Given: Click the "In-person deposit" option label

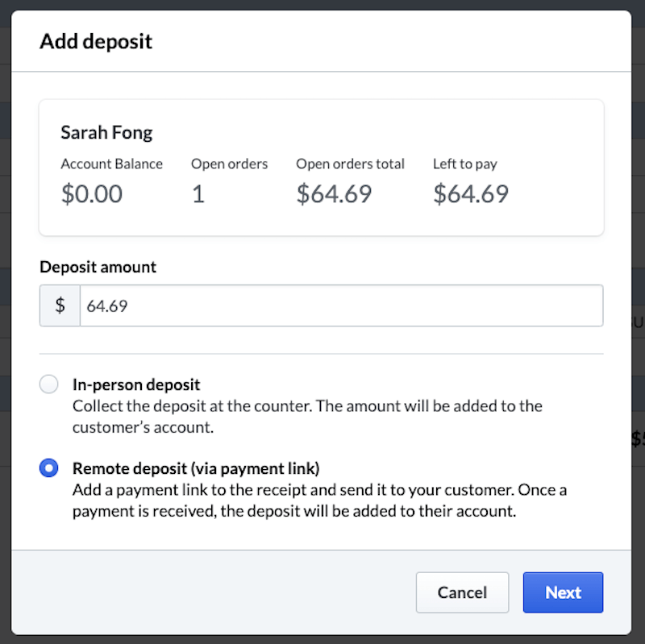Looking at the screenshot, I should pos(136,384).
